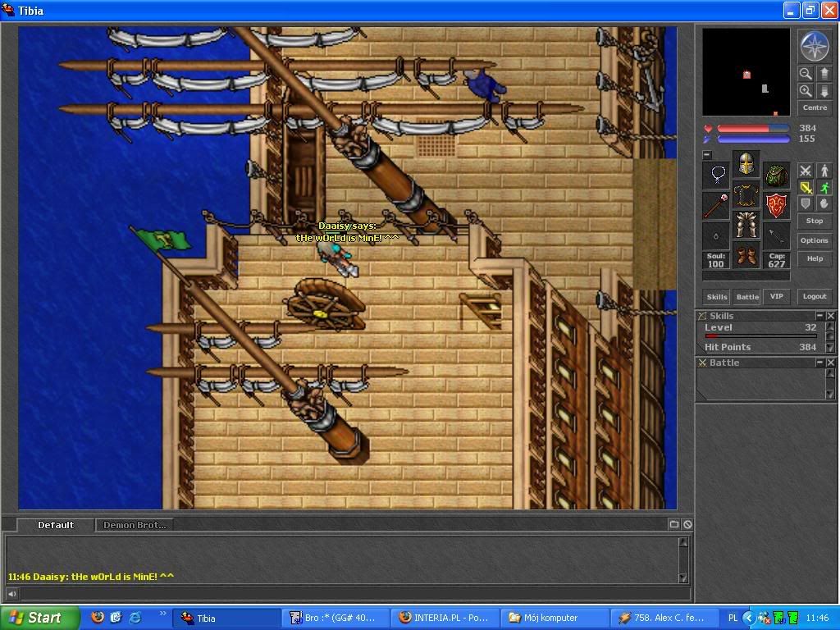This screenshot has width=840, height=630.
Task: Toggle the Battle window button
Action: tap(747, 297)
